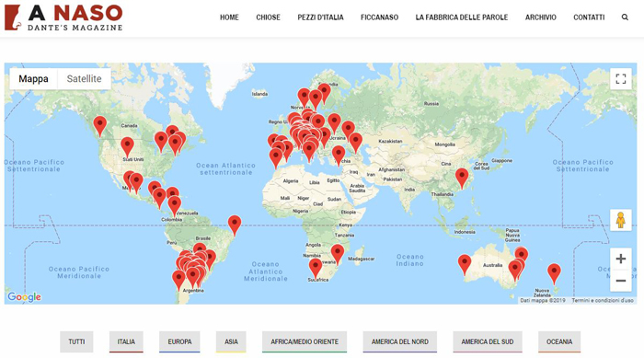The width and height of the screenshot is (644, 358).
Task: Open the Pezzi d'Italia menu
Action: point(320,17)
